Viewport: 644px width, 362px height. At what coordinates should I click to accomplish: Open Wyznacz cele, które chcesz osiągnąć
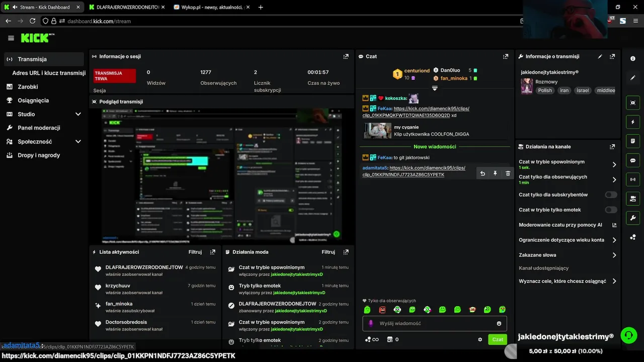[x=568, y=281]
